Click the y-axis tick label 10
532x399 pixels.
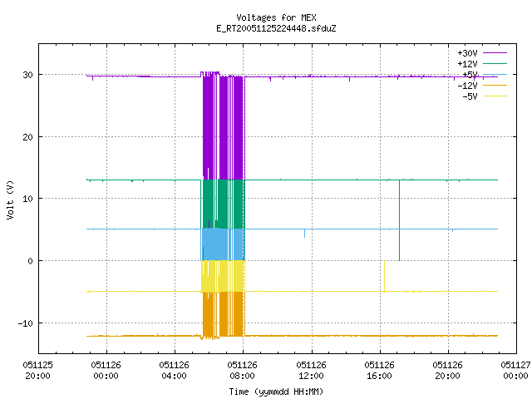coord(27,199)
